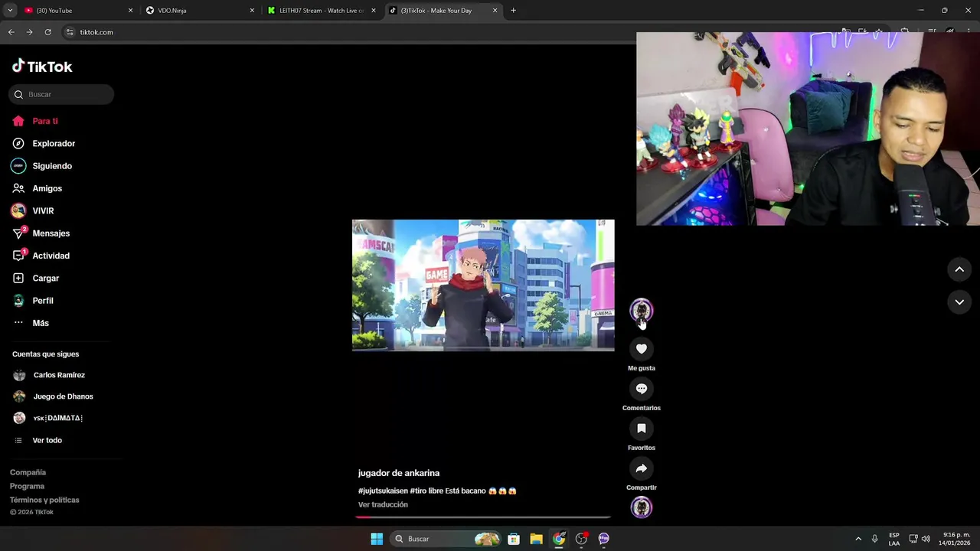Viewport: 980px width, 551px height.
Task: Click the Mensajes paper-plane icon
Action: [18, 233]
